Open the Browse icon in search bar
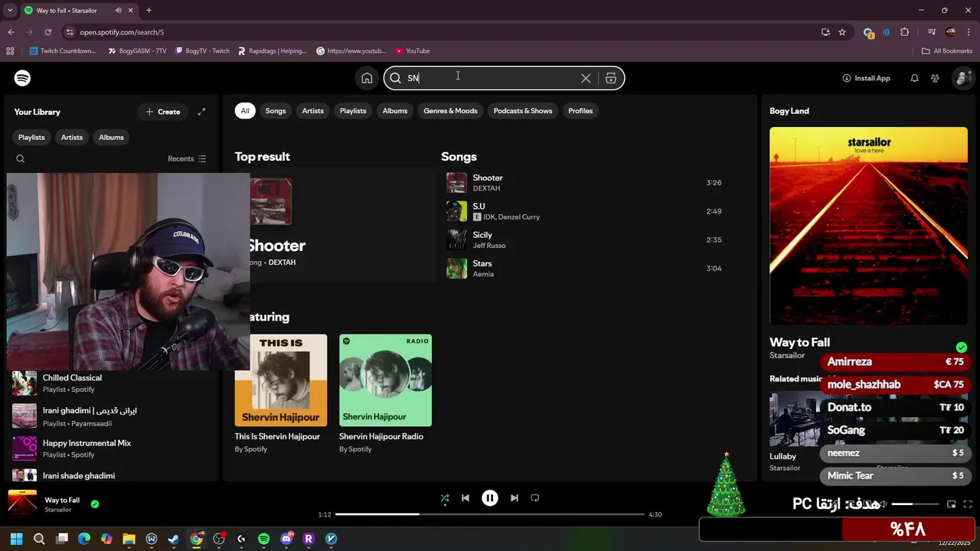This screenshot has height=551, width=980. pos(611,78)
